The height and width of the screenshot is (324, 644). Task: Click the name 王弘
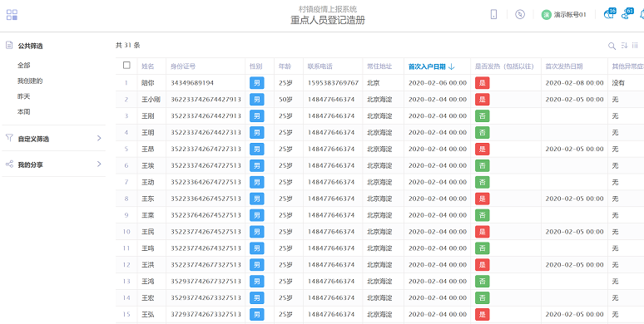pos(148,315)
